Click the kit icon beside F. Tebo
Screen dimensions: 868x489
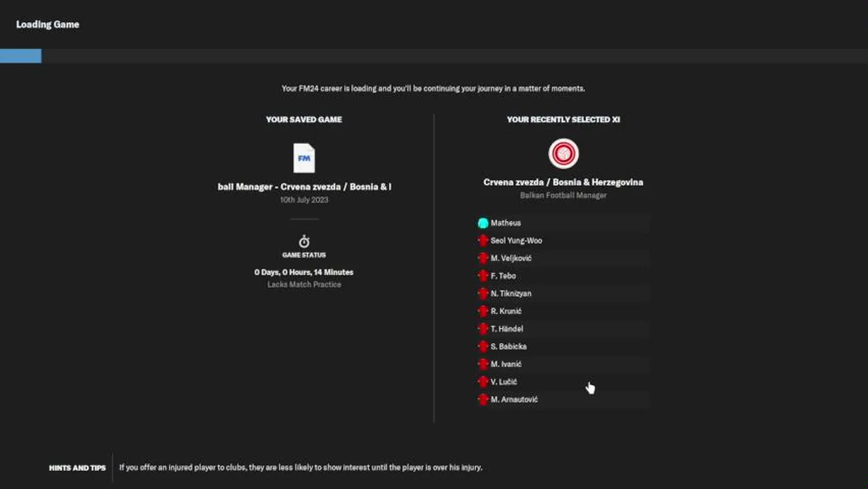(483, 276)
